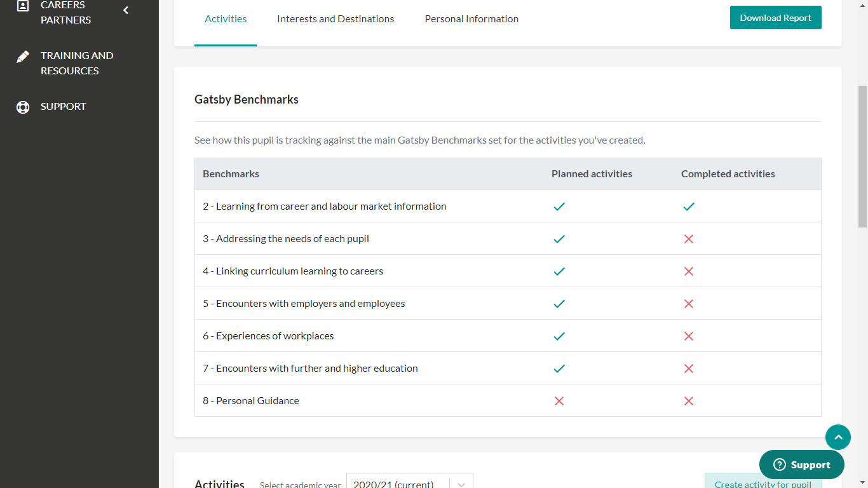Click completed checkmark for Learning from career benchmark
868x488 pixels.
[689, 207]
